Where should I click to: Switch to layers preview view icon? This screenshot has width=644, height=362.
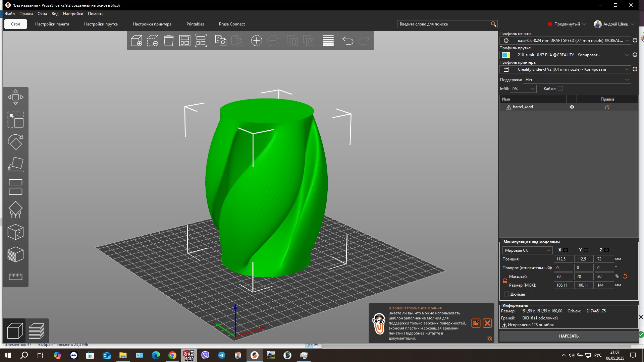[x=37, y=331]
